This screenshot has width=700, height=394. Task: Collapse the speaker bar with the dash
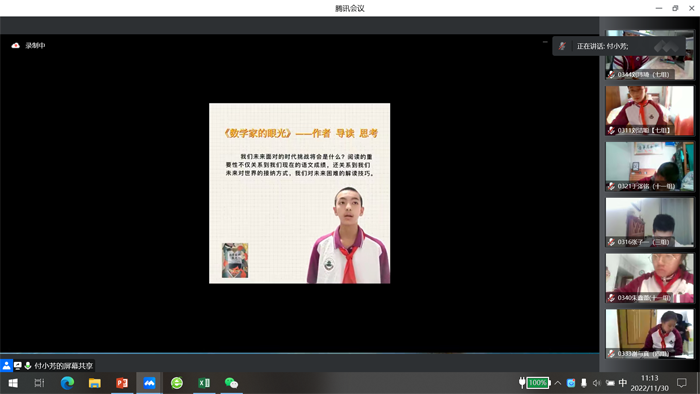click(545, 42)
